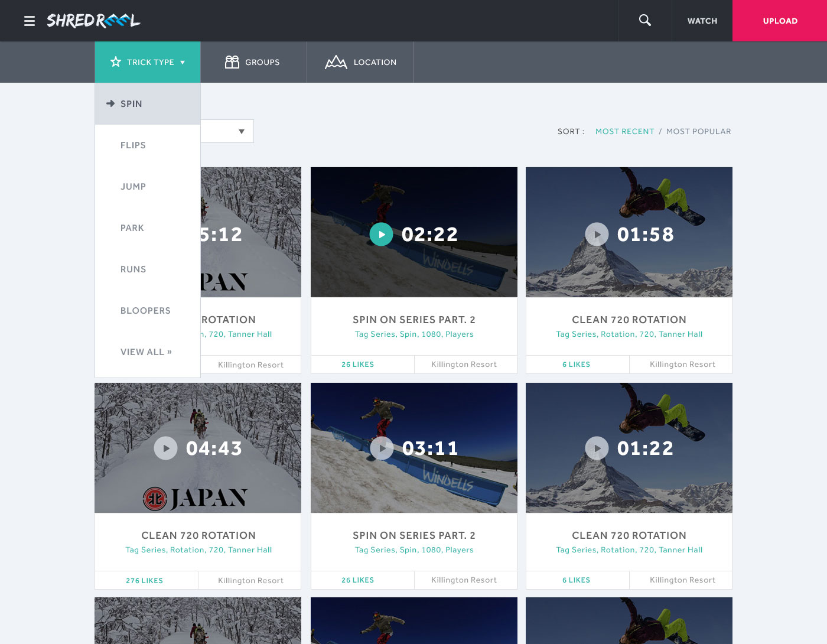This screenshot has height=644, width=827.
Task: Play the 01:58 Matterhorn video
Action: [597, 235]
